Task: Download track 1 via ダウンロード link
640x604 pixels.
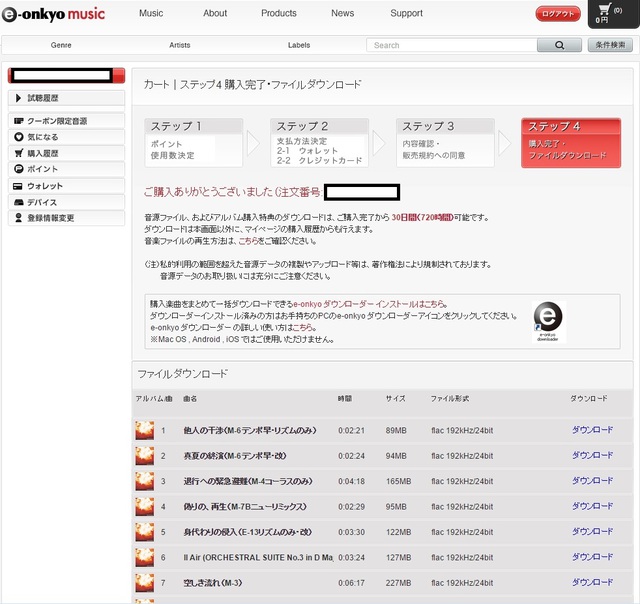Action: tap(592, 430)
